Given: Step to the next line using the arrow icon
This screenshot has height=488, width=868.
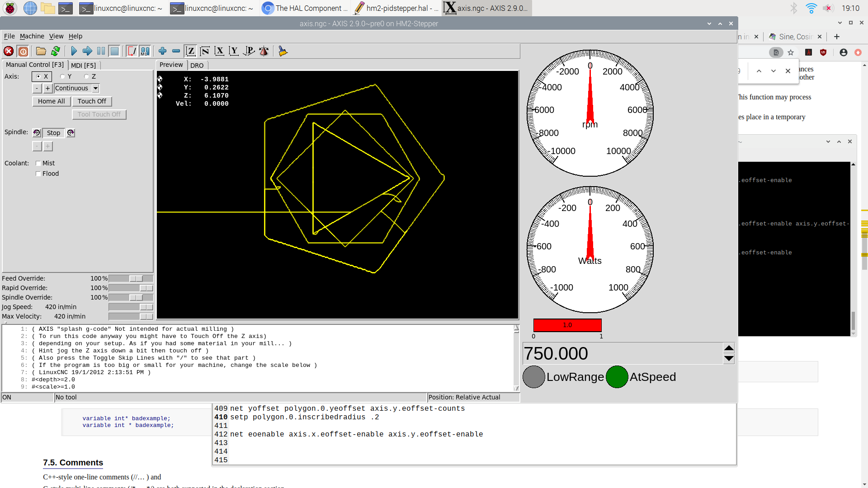Looking at the screenshot, I should click(87, 51).
